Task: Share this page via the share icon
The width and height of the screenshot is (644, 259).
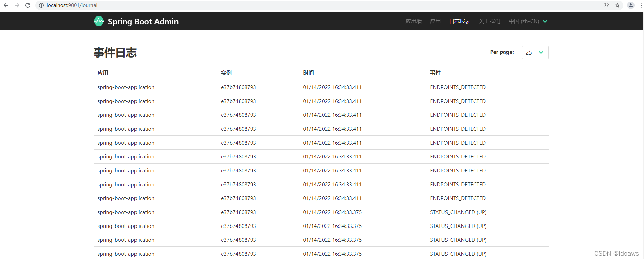Action: [x=606, y=5]
